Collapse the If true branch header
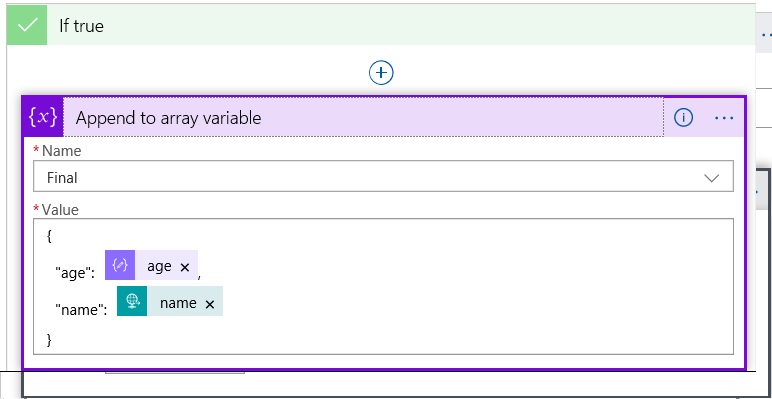The image size is (772, 399). (x=381, y=25)
